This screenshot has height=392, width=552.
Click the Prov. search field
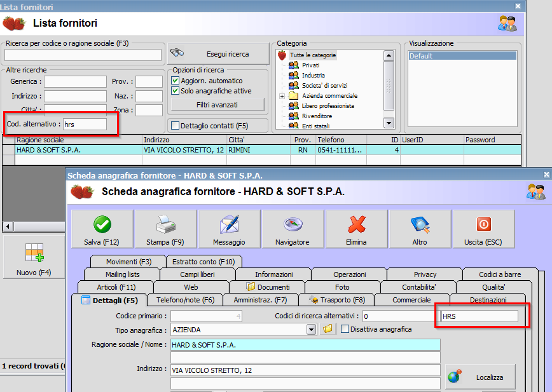click(x=149, y=81)
